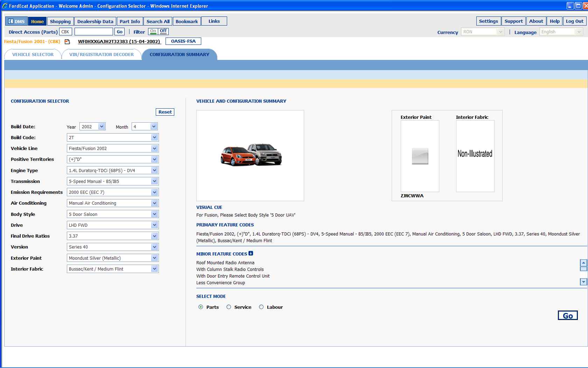The width and height of the screenshot is (588, 368).
Task: Select the Labour mode radio button
Action: tap(261, 307)
